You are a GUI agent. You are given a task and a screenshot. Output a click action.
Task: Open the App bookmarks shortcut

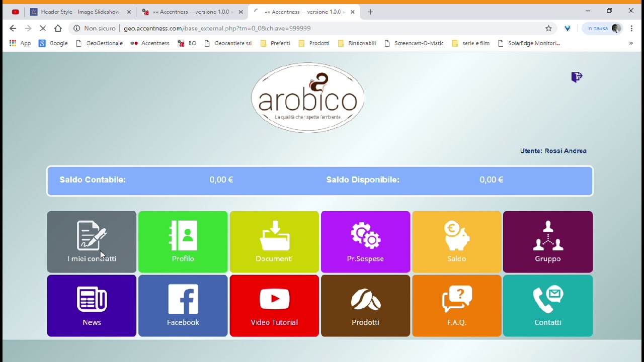20,43
